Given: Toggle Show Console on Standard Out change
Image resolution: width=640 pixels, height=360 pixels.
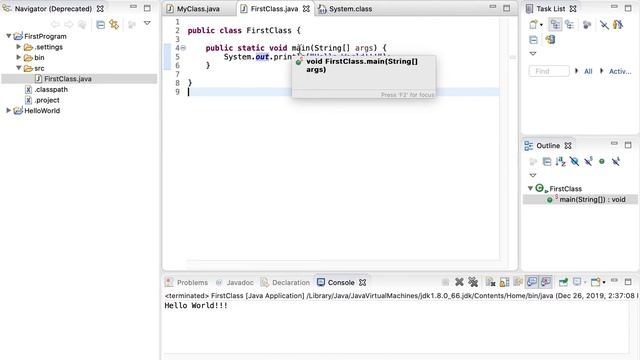Looking at the screenshot, I should click(532, 282).
